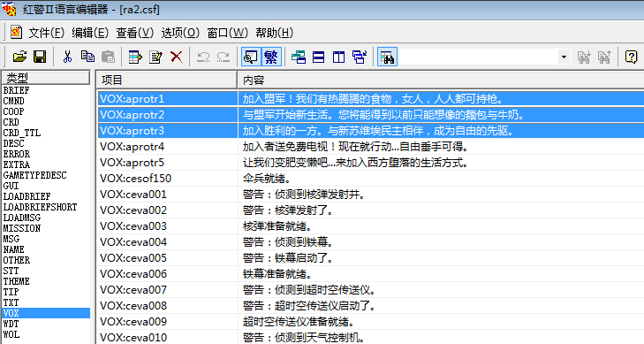Open the 文件(F) menu
The width and height of the screenshot is (644, 344).
47,33
